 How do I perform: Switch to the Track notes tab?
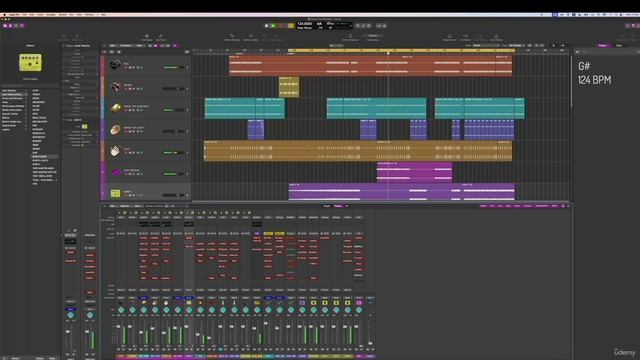tap(619, 45)
